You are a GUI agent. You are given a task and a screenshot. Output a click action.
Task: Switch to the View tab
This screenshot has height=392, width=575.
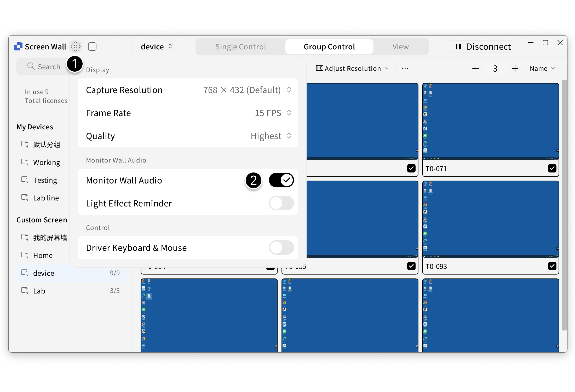point(400,47)
